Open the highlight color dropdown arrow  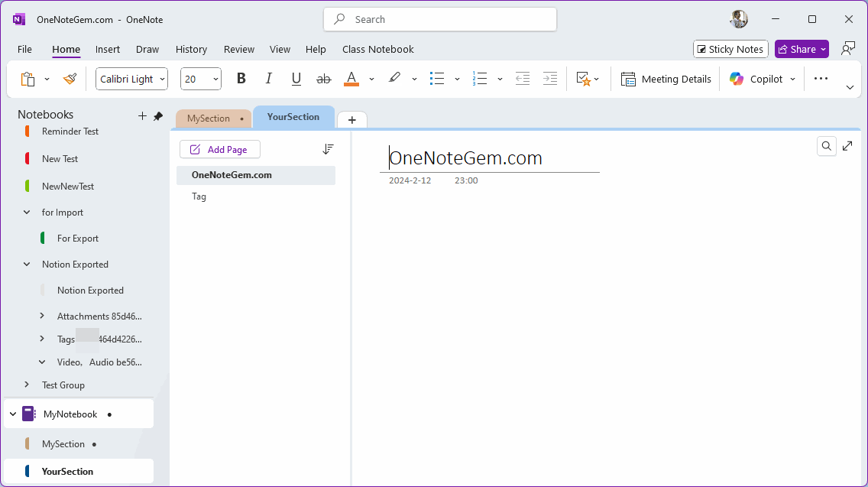414,80
